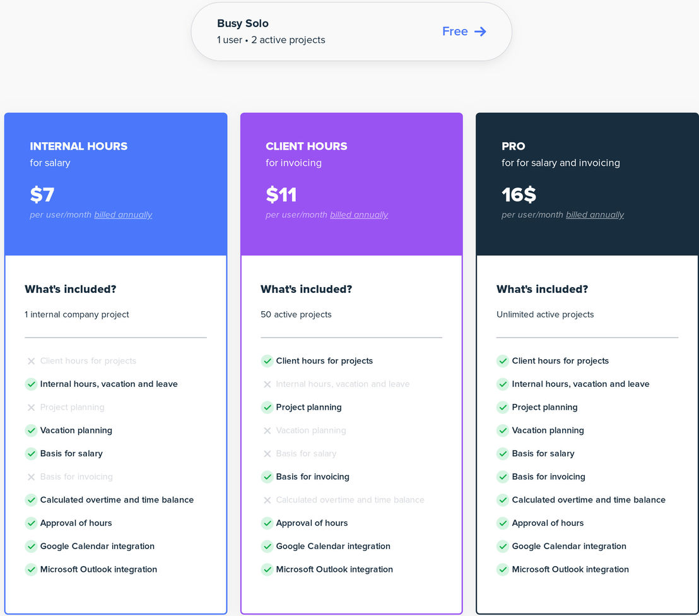
Task: Click '50 active projects' text
Action: tap(296, 314)
